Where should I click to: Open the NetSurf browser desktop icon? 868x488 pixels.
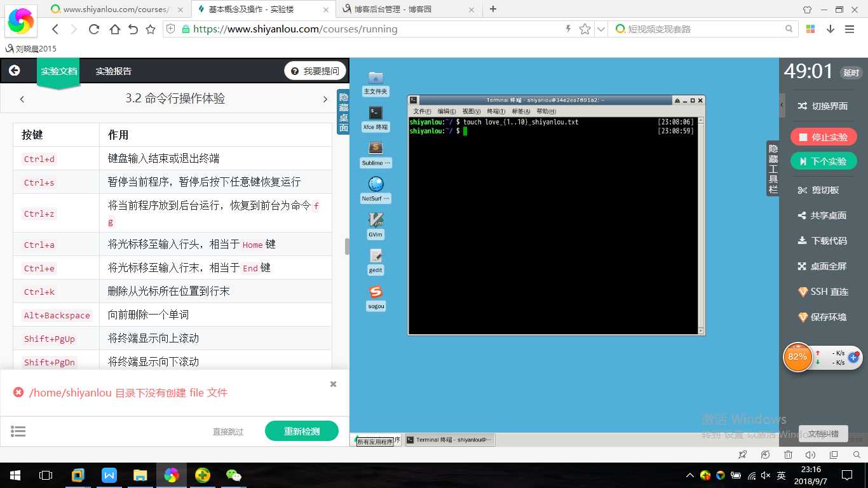coord(376,190)
